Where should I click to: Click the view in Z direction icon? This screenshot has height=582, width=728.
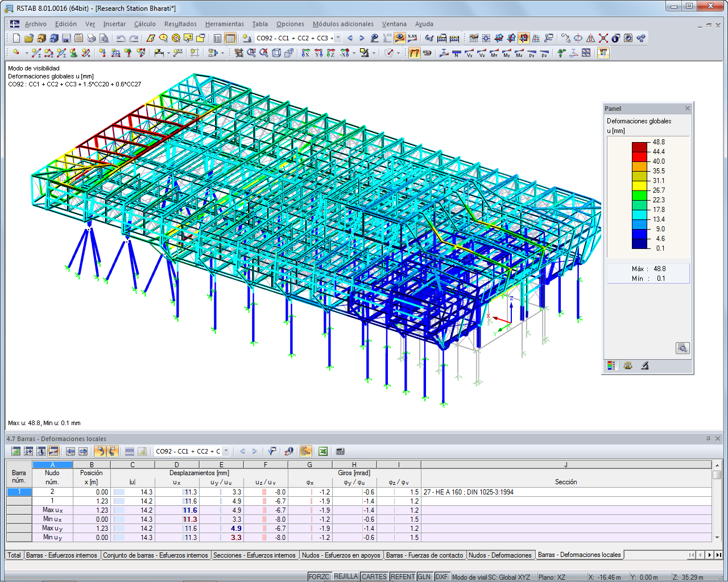(331, 53)
